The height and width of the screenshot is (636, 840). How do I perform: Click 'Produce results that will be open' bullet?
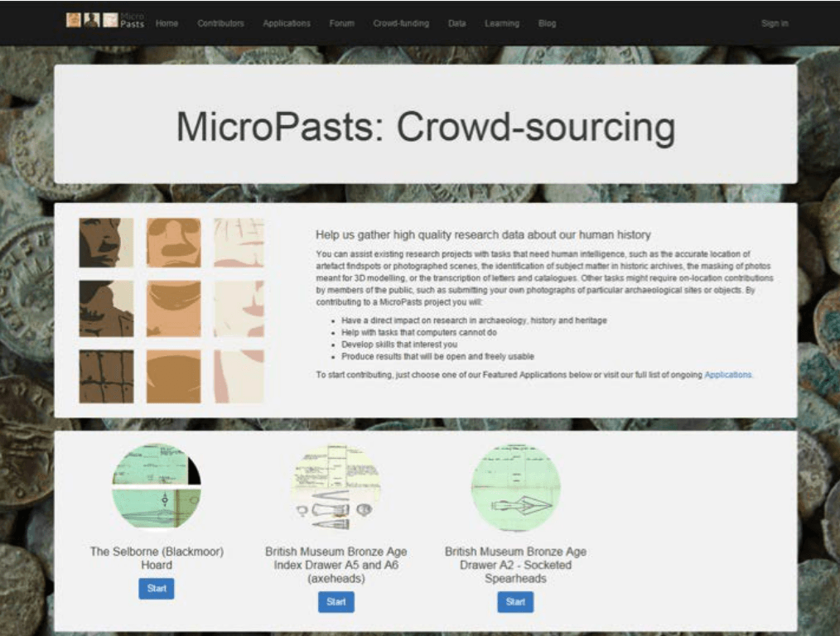point(437,357)
